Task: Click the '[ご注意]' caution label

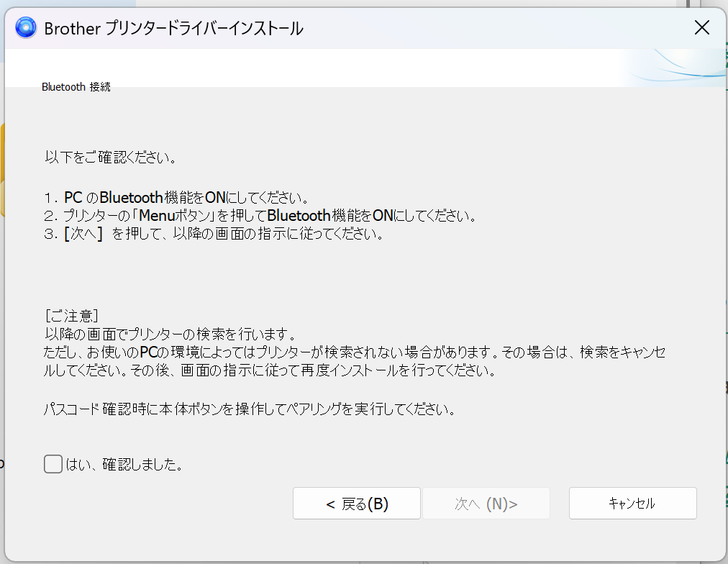Action: [x=71, y=316]
